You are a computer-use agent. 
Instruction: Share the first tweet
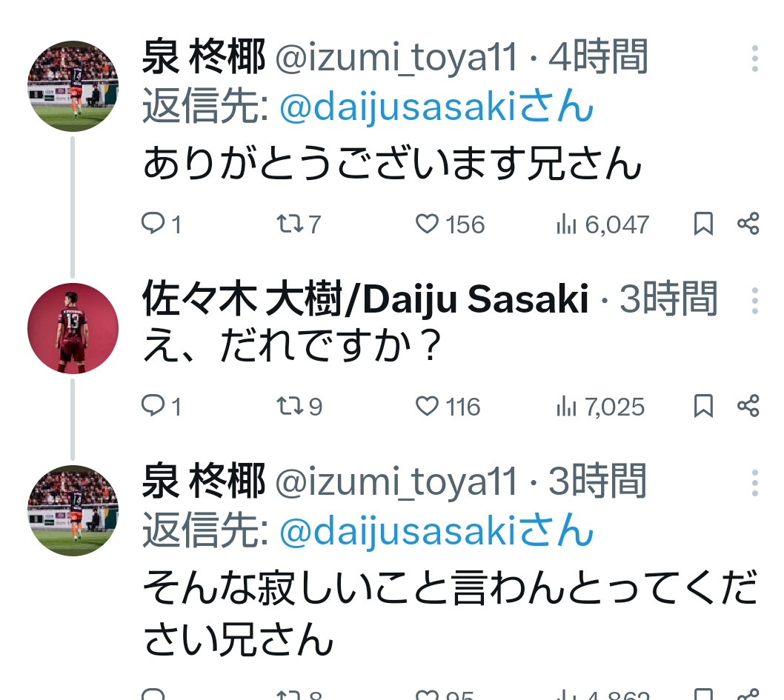point(748,224)
